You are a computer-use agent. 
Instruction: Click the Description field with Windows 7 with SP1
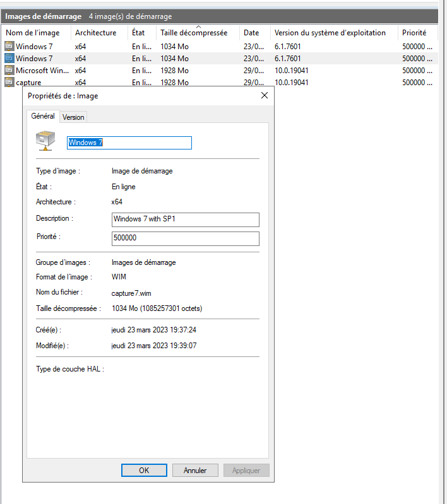(185, 220)
